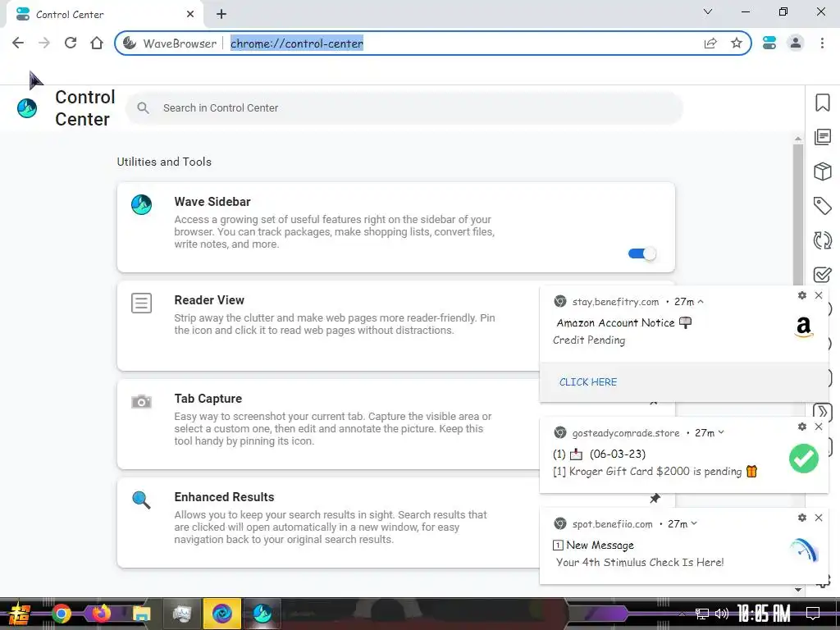Open the volume control in the tray
840x630 pixels.
coord(722,614)
